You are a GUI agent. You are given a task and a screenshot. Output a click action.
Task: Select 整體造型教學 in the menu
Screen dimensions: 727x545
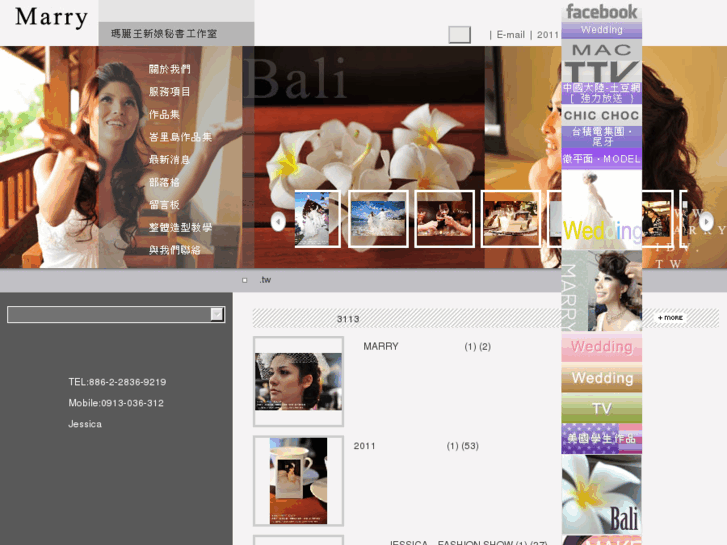180,227
